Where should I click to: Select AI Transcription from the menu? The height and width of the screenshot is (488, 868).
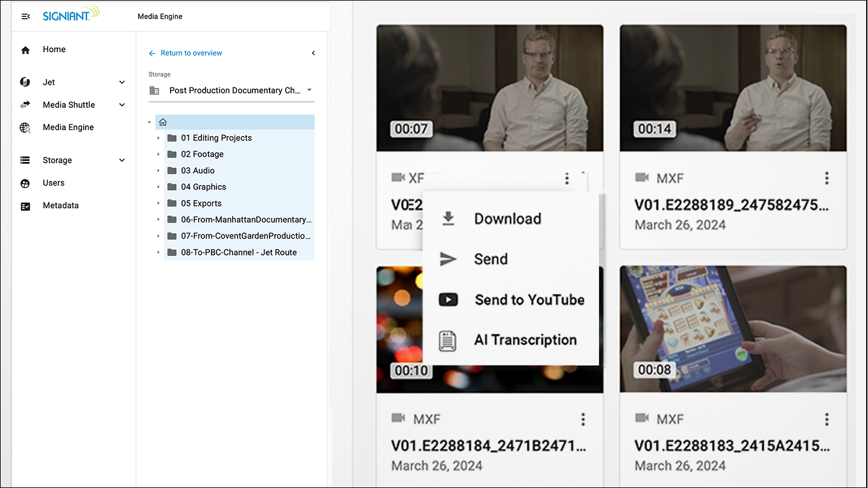point(524,340)
